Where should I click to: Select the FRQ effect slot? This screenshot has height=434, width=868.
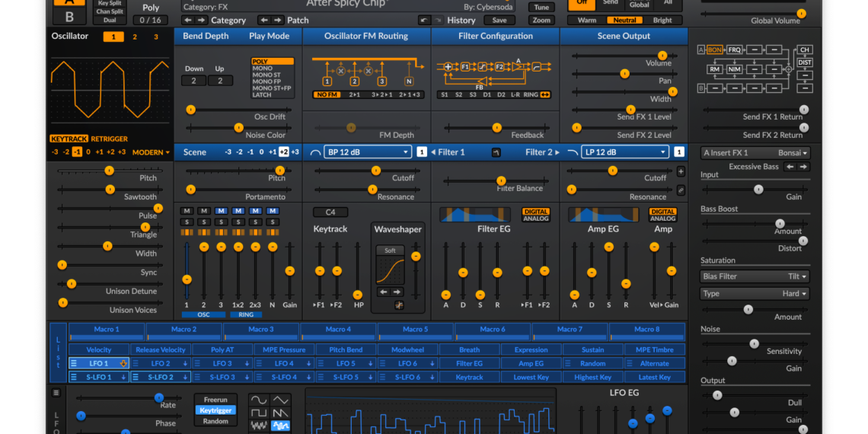click(734, 50)
